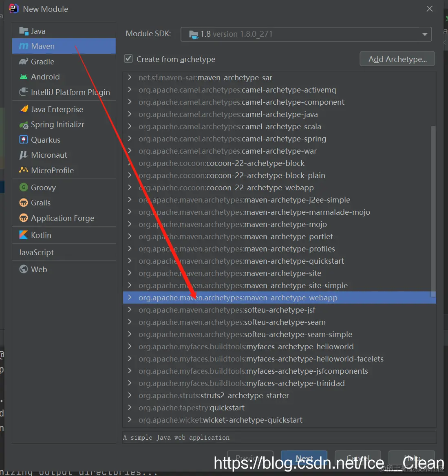Expand maven-archetype-quickstart node chevron
The height and width of the screenshot is (476, 448).
[x=130, y=261]
